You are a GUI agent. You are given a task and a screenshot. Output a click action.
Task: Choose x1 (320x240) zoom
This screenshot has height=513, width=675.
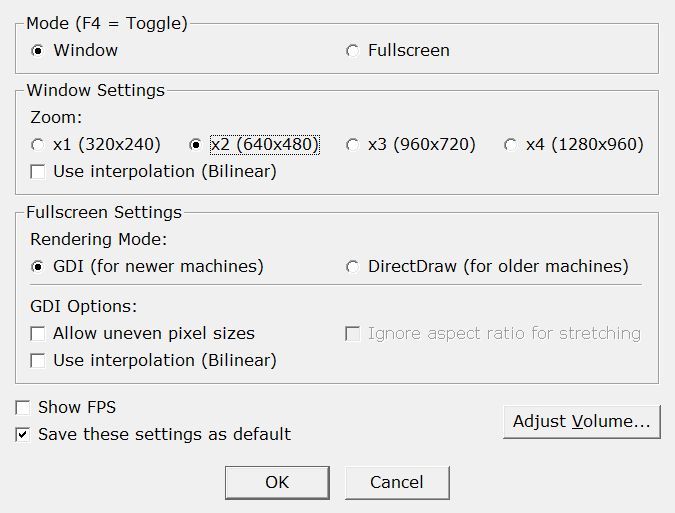pyautogui.click(x=38, y=145)
